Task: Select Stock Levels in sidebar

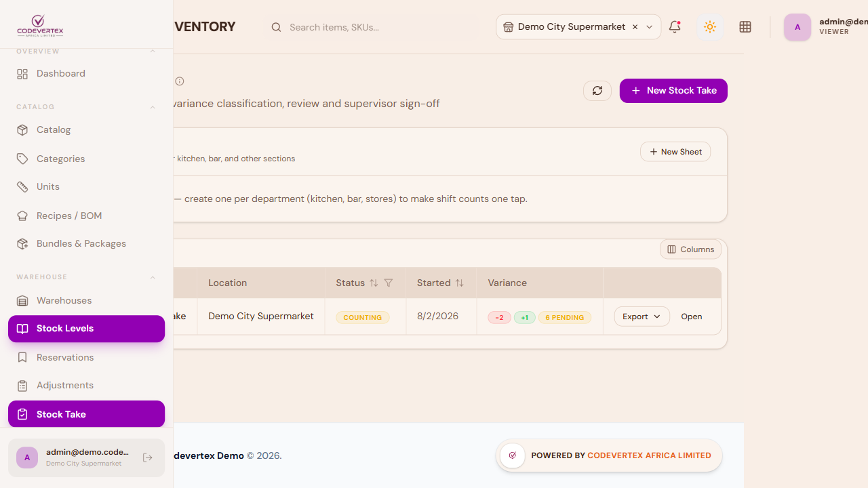Action: pos(86,329)
